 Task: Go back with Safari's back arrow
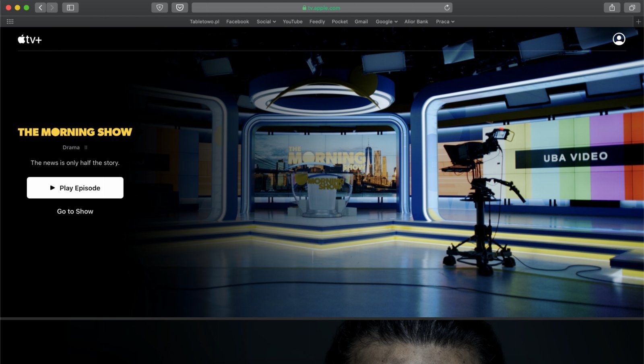pos(40,8)
